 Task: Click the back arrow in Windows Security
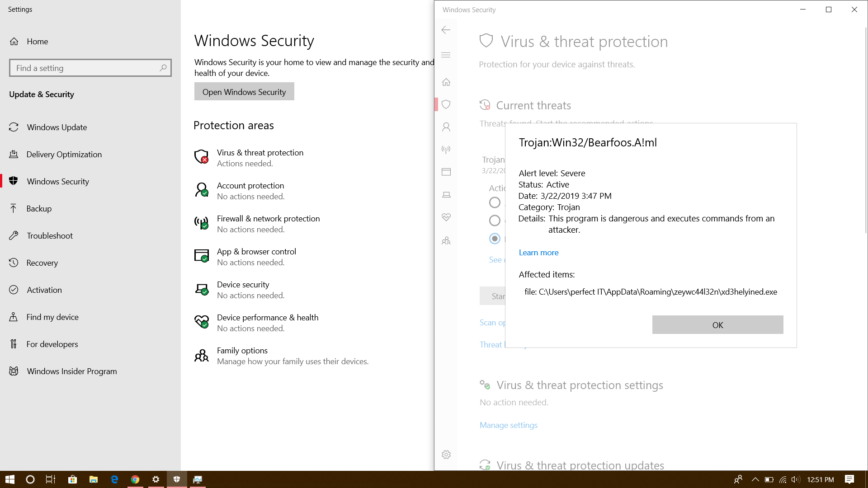(x=446, y=30)
